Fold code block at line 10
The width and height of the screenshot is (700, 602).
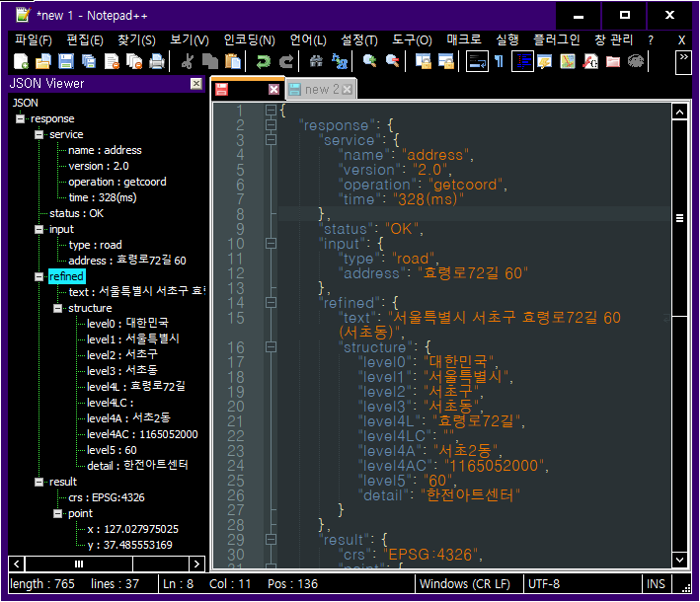tap(271, 244)
